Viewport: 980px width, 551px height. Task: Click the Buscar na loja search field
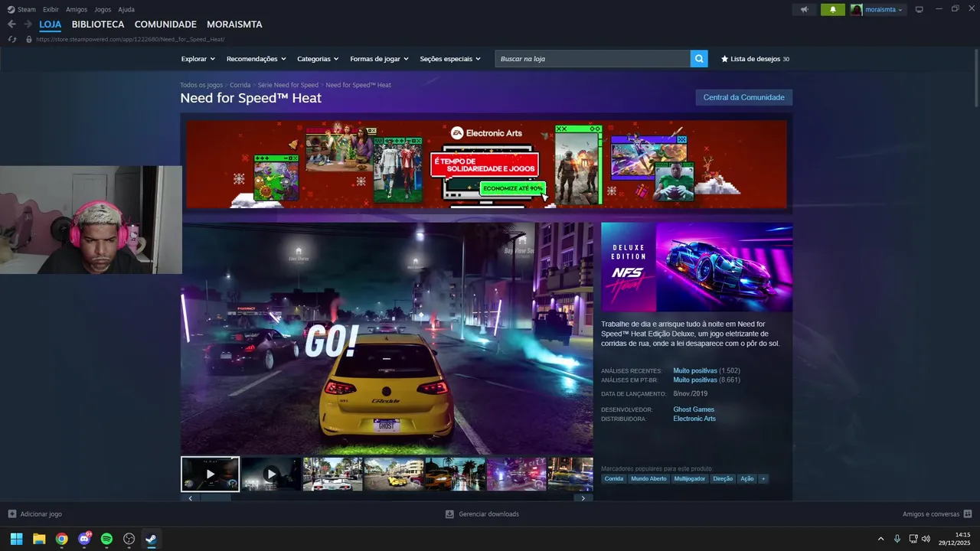pyautogui.click(x=593, y=59)
